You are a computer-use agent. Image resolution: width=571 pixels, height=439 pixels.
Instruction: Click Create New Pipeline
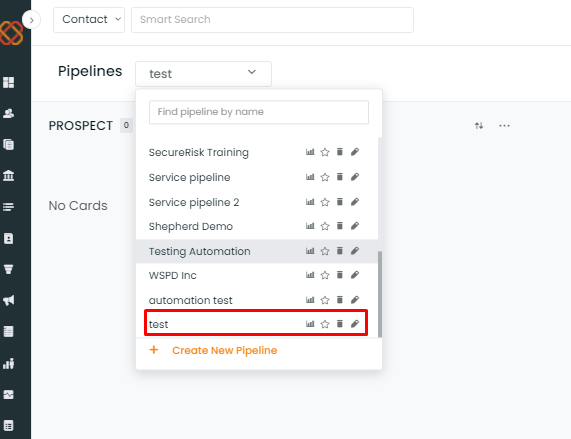(224, 351)
